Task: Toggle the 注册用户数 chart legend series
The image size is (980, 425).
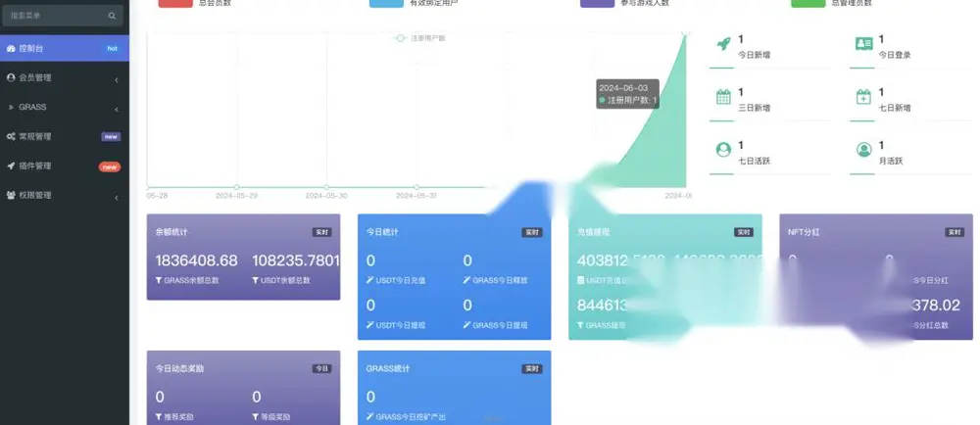Action: click(x=419, y=38)
